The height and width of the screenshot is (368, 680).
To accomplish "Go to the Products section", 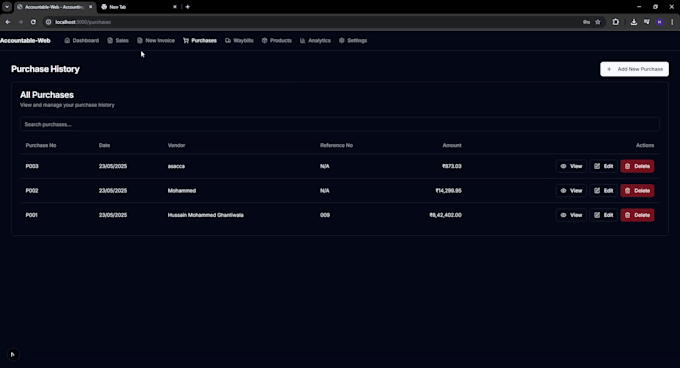I will pyautogui.click(x=277, y=40).
